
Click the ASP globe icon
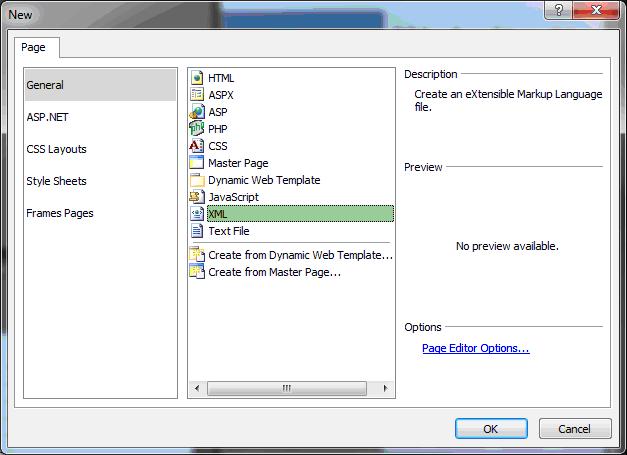(197, 112)
